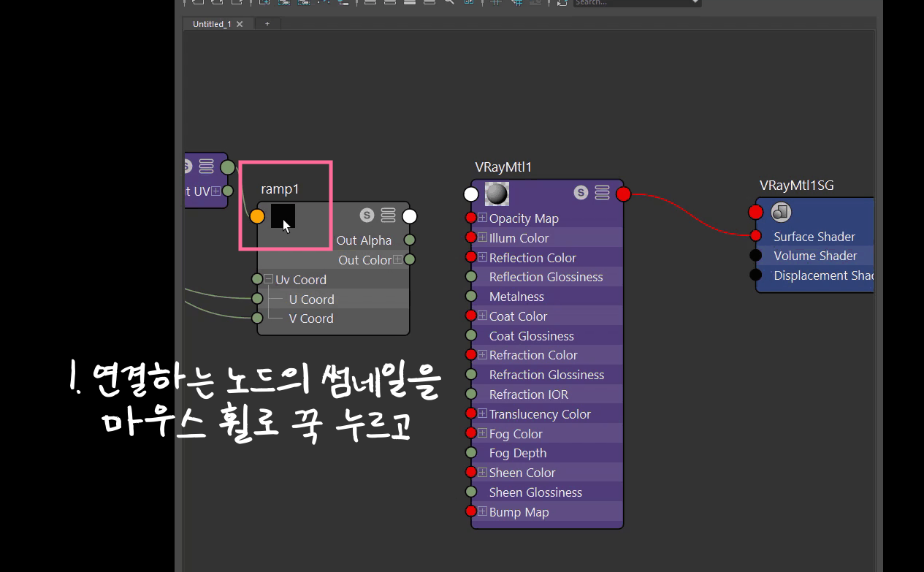This screenshot has width=924, height=572.
Task: Click the Volume Shader black input port
Action: click(756, 256)
